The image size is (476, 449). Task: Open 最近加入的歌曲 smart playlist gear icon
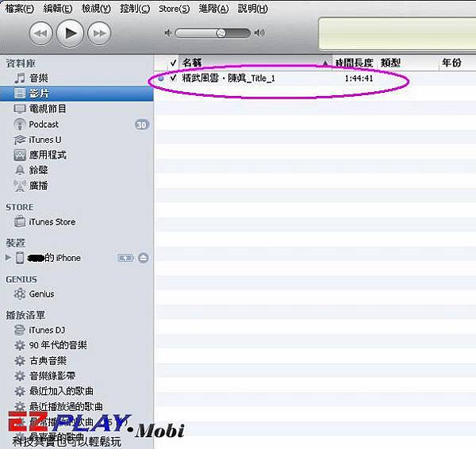coord(20,391)
